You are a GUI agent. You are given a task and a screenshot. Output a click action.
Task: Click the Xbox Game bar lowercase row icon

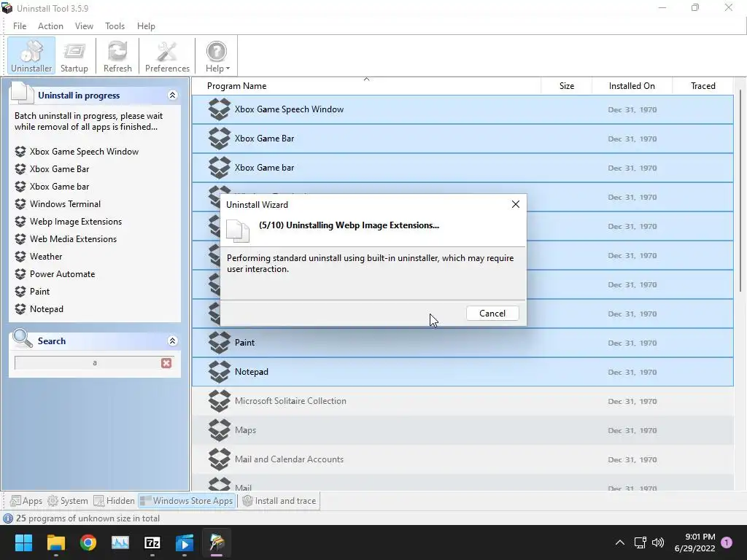click(x=219, y=168)
